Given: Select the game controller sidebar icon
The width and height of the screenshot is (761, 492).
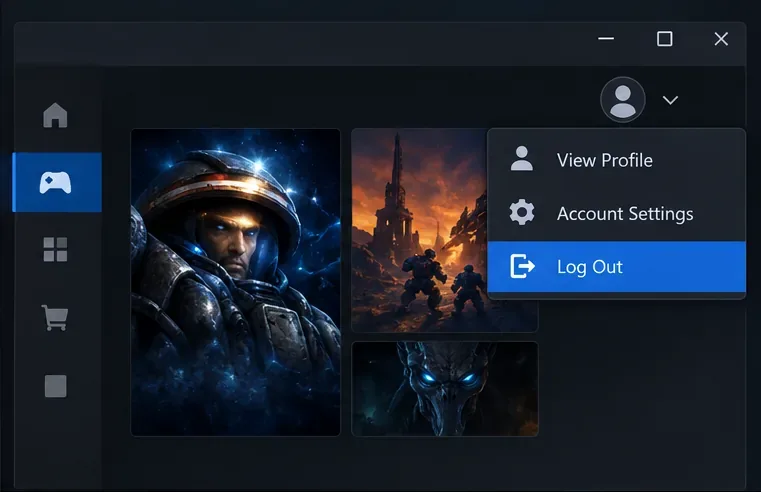Looking at the screenshot, I should [x=55, y=182].
